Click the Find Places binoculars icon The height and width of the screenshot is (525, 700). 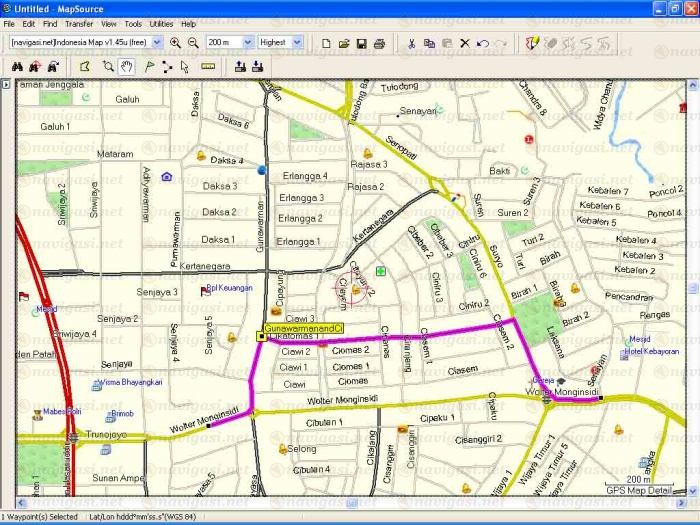[x=16, y=67]
